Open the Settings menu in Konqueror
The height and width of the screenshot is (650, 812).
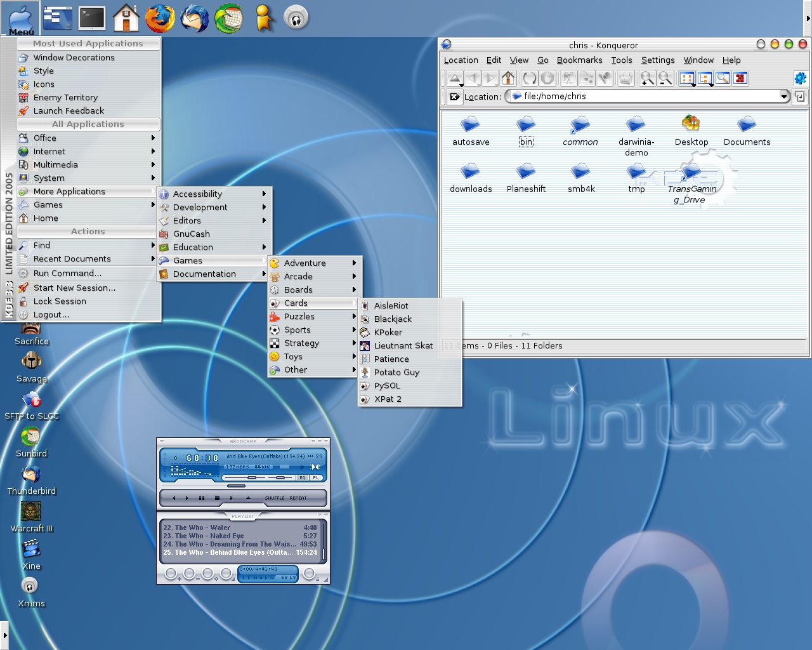[x=658, y=60]
